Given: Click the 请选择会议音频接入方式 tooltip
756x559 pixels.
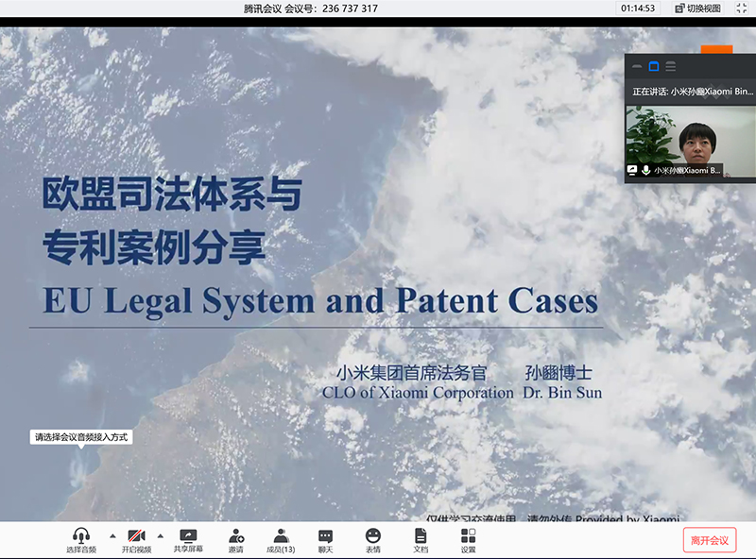Looking at the screenshot, I should tap(81, 437).
